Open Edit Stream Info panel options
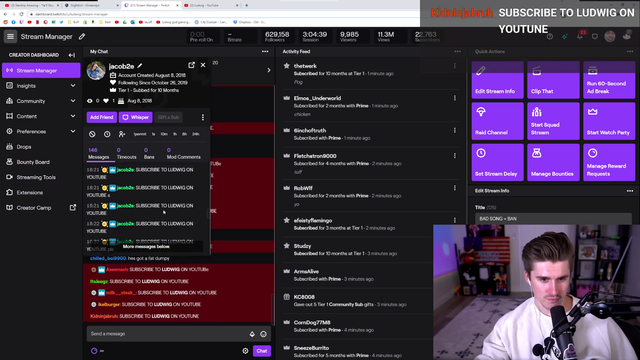The width and height of the screenshot is (640, 360). click(x=630, y=191)
